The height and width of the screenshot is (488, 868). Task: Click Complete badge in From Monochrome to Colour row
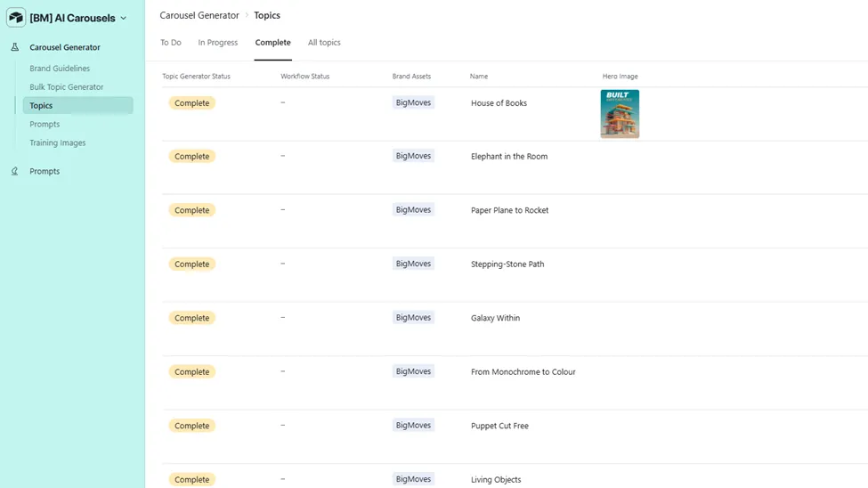(192, 371)
